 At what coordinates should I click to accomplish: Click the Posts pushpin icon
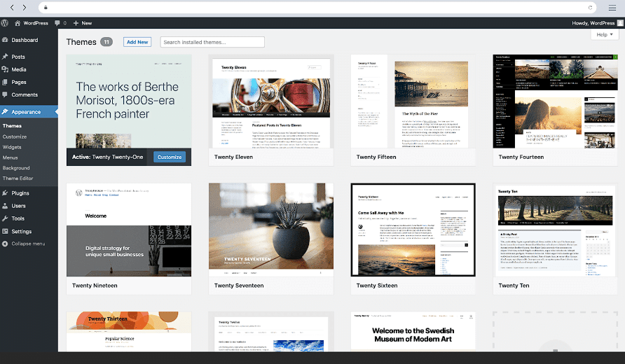point(5,57)
